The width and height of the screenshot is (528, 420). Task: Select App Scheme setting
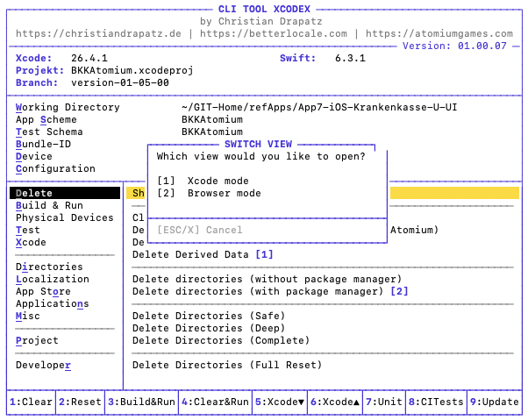coord(46,119)
